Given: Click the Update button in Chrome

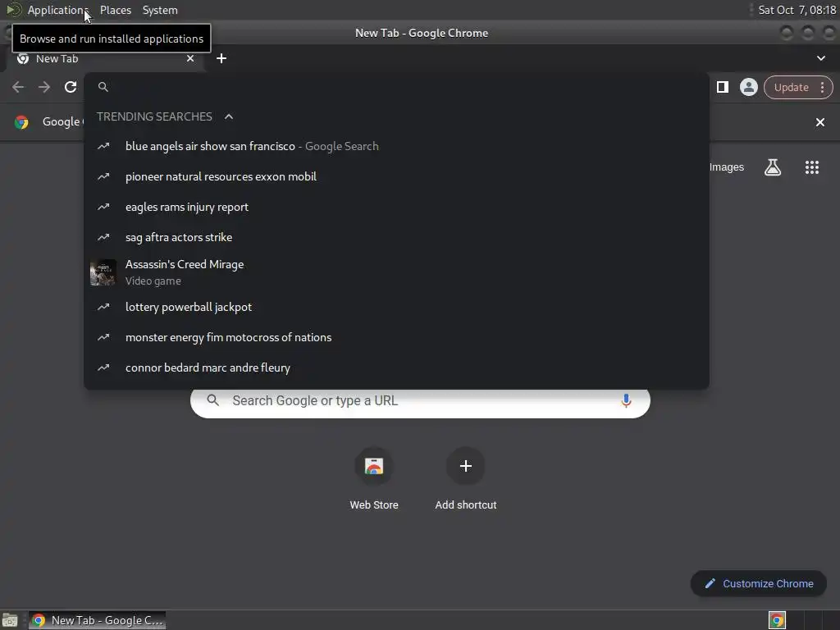Looking at the screenshot, I should click(792, 87).
